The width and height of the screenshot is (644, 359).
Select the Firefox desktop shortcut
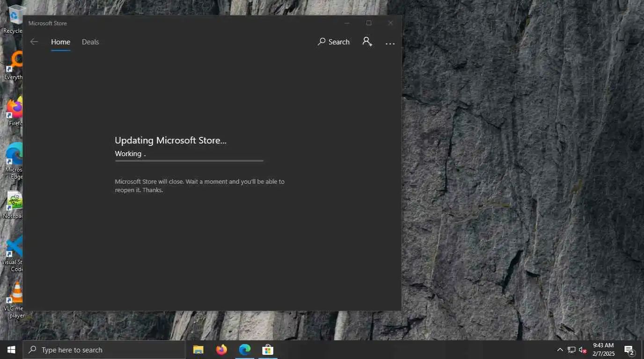click(15, 112)
